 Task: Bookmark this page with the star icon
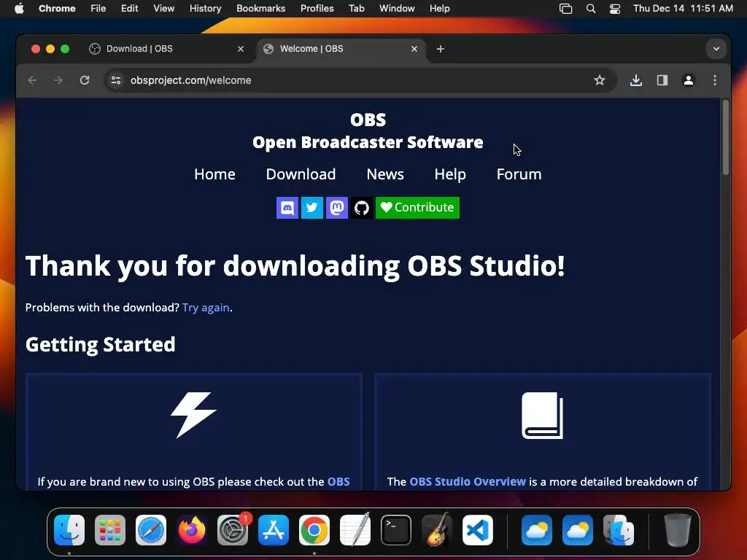tap(600, 80)
